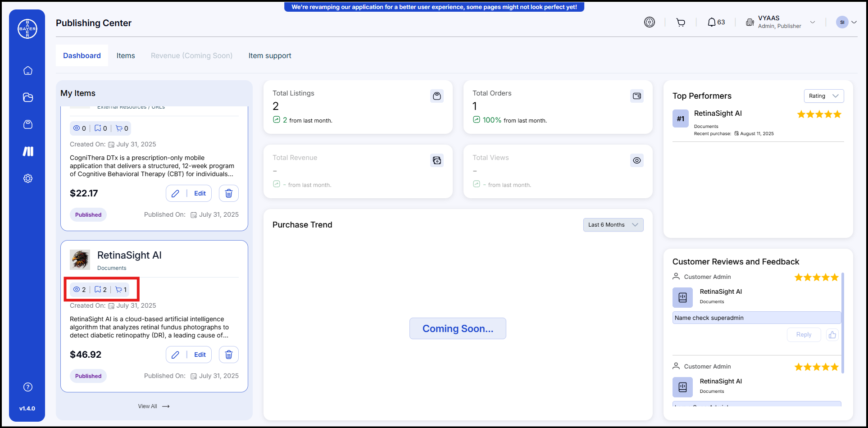The image size is (868, 428).
Task: Click the Total Listings bag icon
Action: 437,96
